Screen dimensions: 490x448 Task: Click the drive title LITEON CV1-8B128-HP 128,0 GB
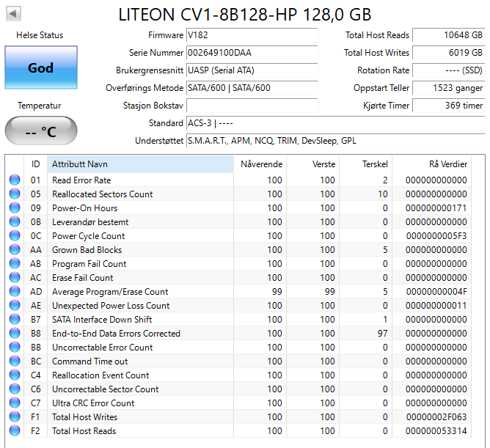[245, 15]
